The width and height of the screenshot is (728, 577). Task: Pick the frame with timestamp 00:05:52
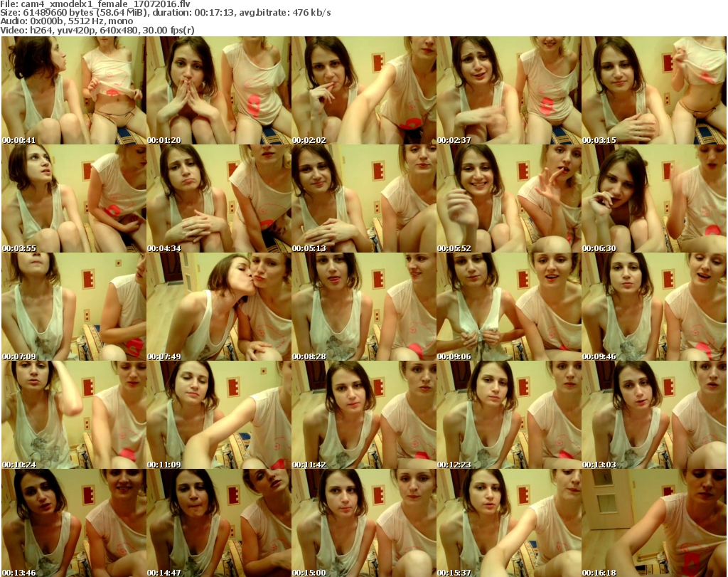(x=509, y=198)
